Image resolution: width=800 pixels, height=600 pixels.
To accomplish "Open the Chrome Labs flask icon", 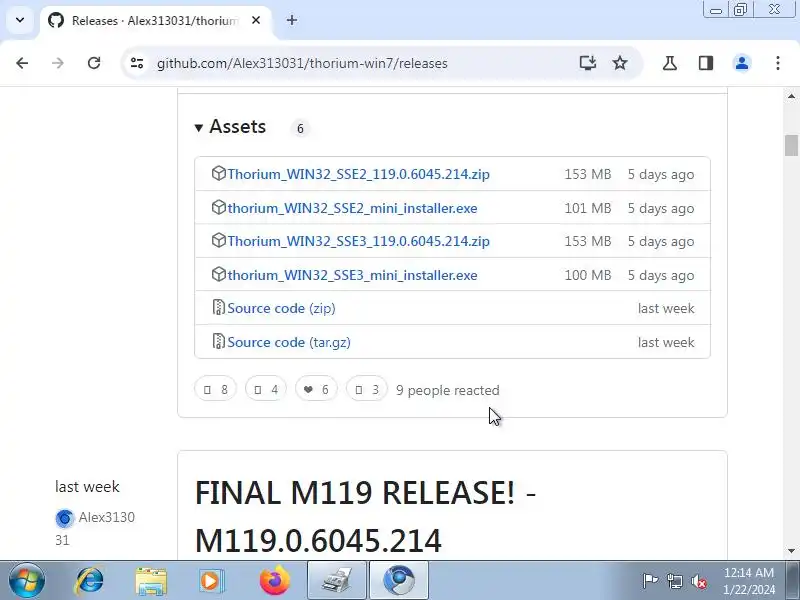I will (669, 63).
